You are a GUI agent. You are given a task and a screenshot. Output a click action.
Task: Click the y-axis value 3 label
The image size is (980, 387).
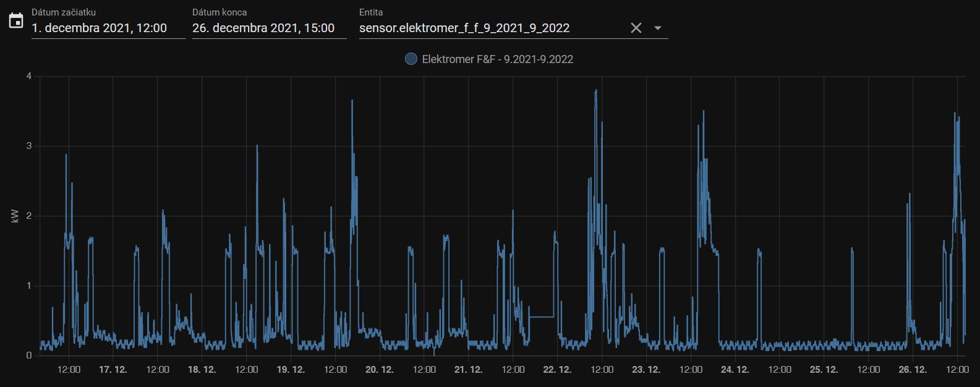(29, 146)
